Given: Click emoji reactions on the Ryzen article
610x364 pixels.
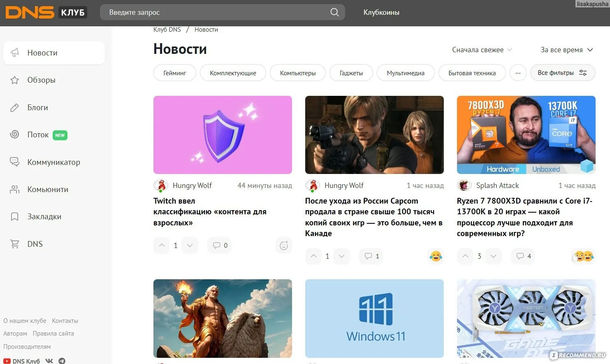Looking at the screenshot, I should (x=583, y=256).
